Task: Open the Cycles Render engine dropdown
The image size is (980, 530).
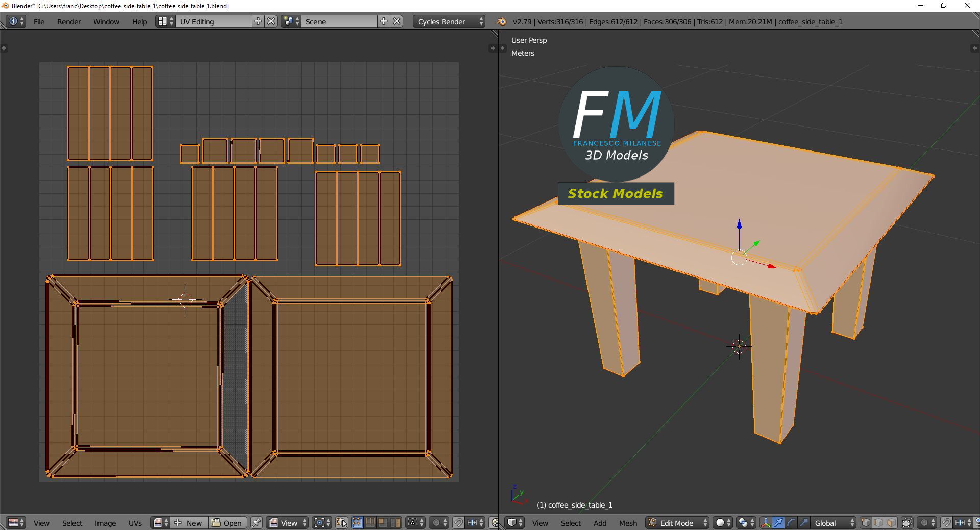Action: [450, 21]
